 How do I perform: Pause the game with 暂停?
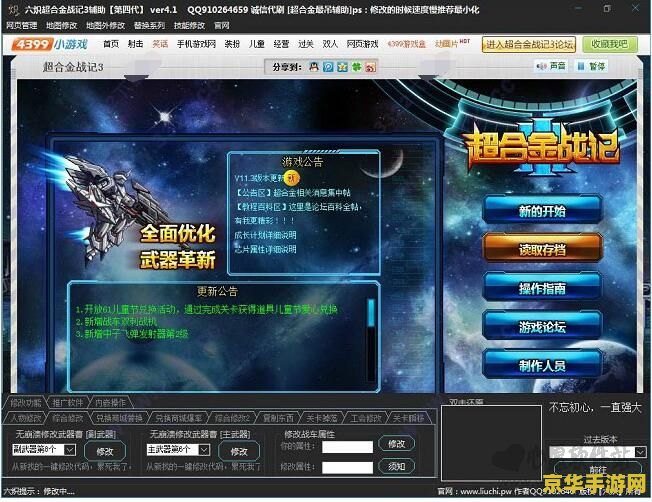click(x=591, y=66)
